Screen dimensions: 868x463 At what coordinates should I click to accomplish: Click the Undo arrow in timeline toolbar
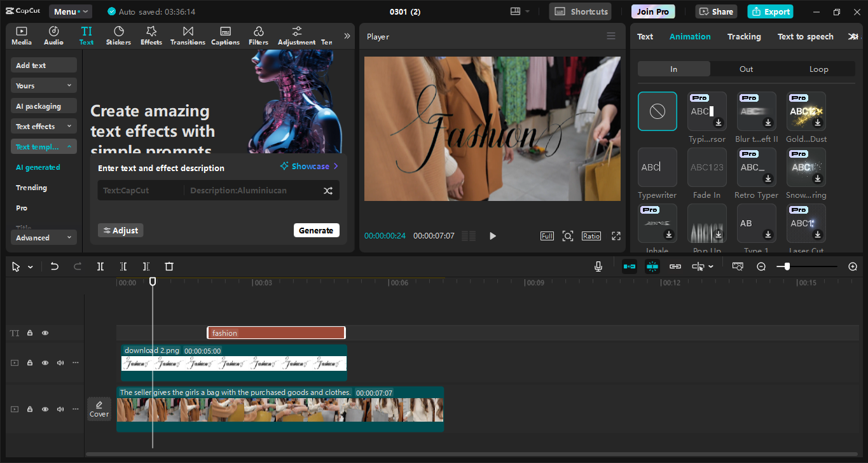pos(55,266)
